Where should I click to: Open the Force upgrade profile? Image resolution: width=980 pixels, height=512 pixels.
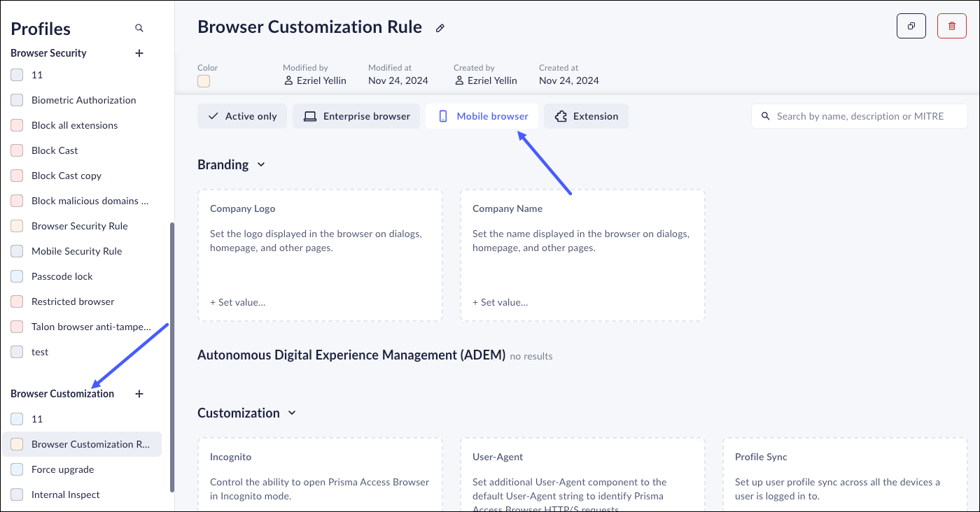click(x=62, y=469)
